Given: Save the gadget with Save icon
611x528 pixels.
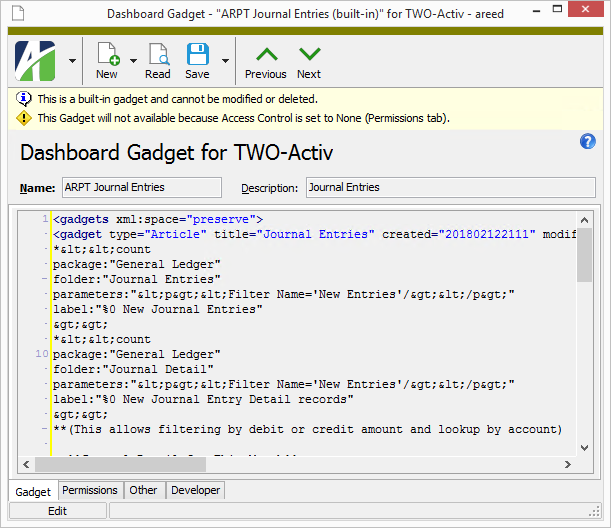Looking at the screenshot, I should click(198, 61).
